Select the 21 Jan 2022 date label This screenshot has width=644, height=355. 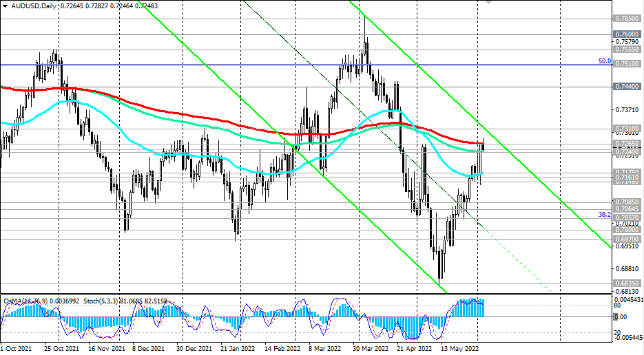coord(237,349)
